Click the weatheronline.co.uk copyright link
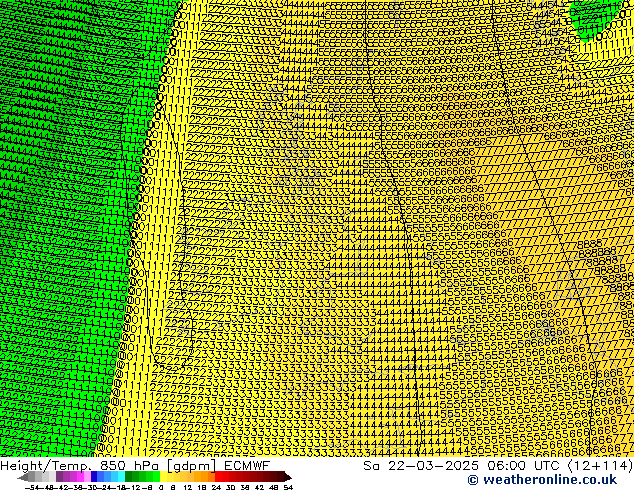 coord(542,480)
